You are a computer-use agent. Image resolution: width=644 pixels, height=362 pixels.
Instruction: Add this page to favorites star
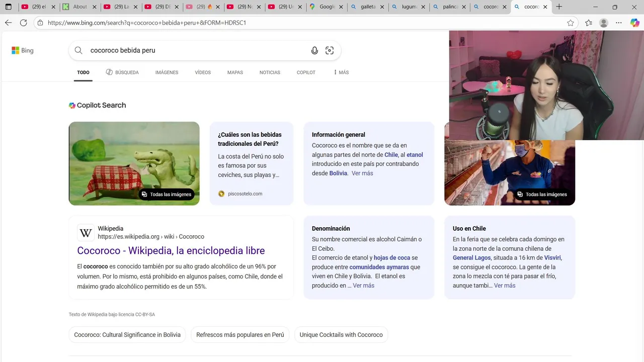click(571, 23)
